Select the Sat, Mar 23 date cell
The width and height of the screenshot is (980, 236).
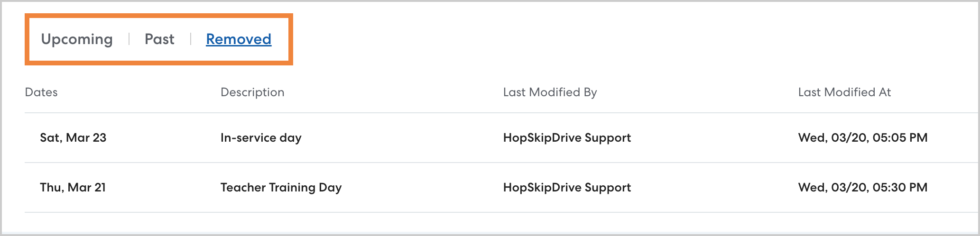[73, 138]
